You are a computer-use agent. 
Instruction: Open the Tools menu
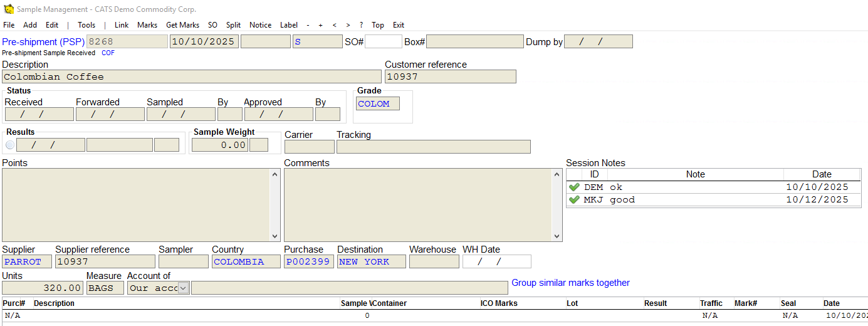tap(86, 25)
